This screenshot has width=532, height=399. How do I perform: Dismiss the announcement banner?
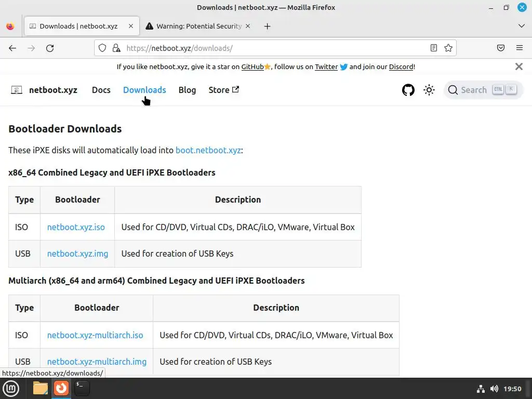click(x=519, y=66)
